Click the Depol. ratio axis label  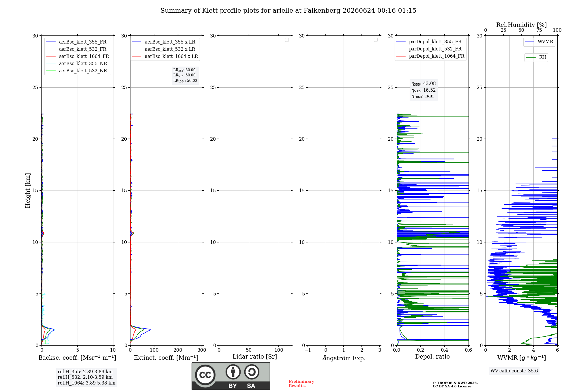pos(432,357)
